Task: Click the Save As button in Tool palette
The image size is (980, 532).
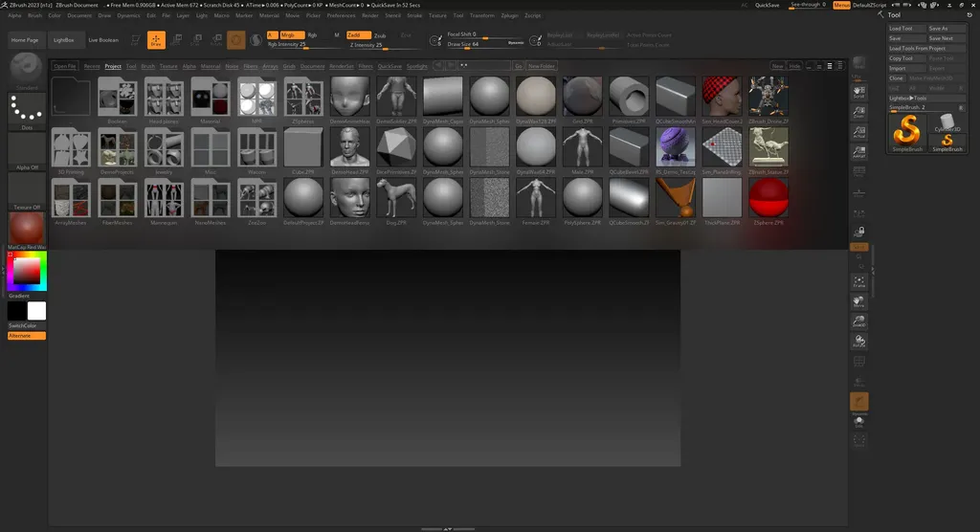Action: [947, 28]
